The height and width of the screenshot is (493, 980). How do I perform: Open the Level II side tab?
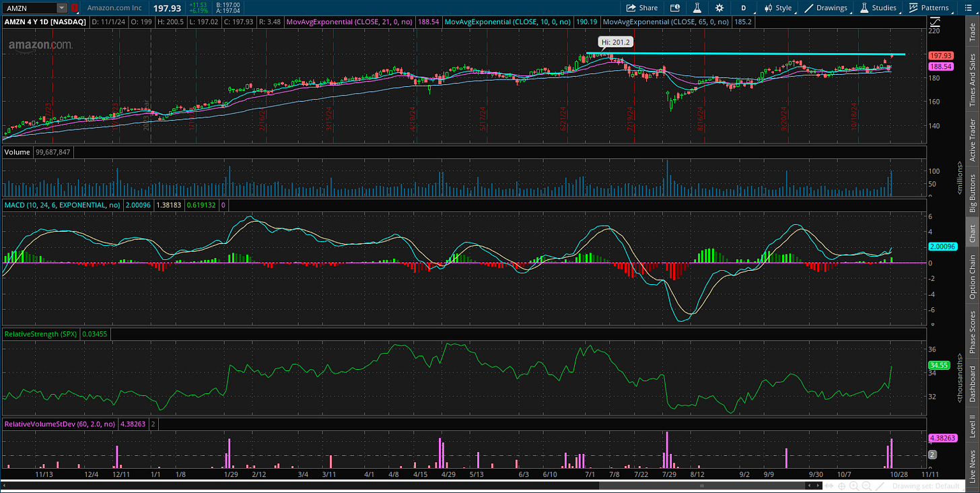972,426
